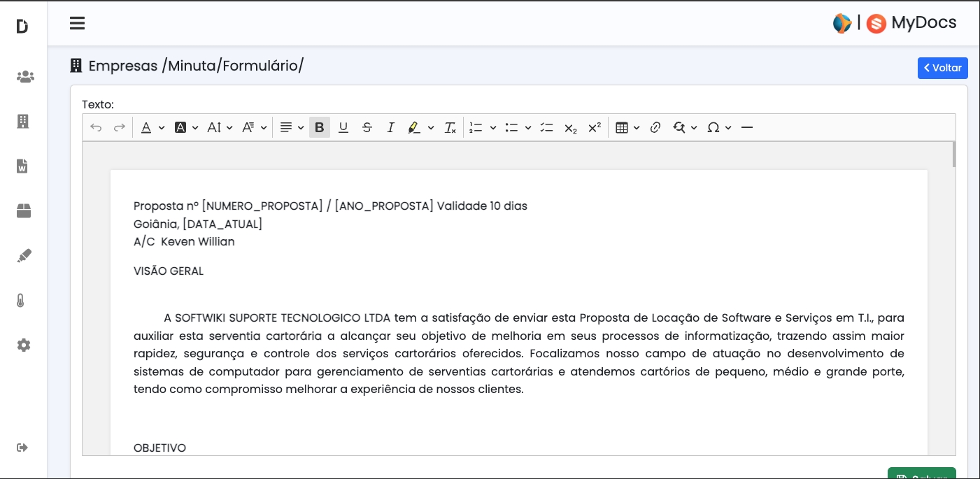The width and height of the screenshot is (980, 479).
Task: Open the Empresas section in the sidebar
Action: click(x=23, y=121)
